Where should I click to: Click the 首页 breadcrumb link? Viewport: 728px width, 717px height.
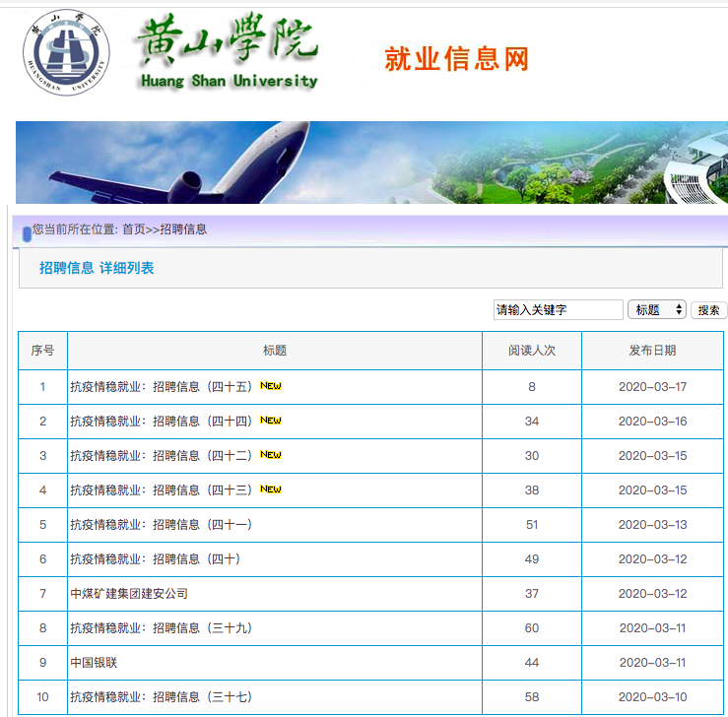click(134, 229)
